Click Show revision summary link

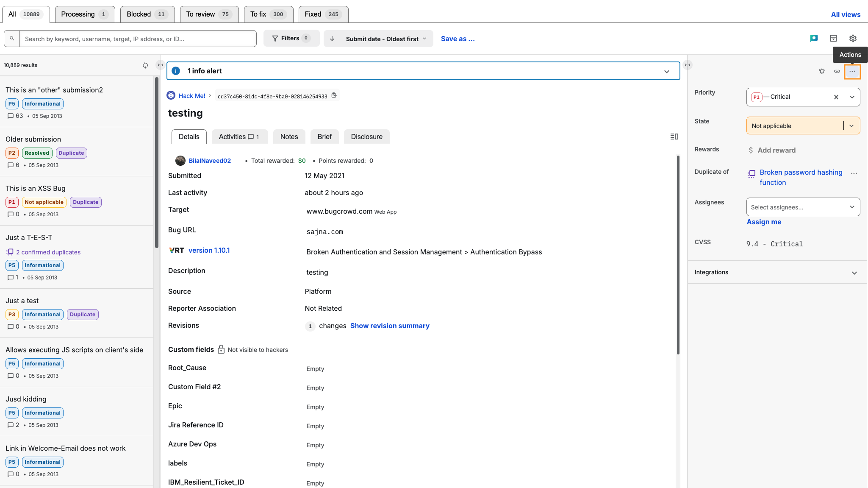pos(390,326)
